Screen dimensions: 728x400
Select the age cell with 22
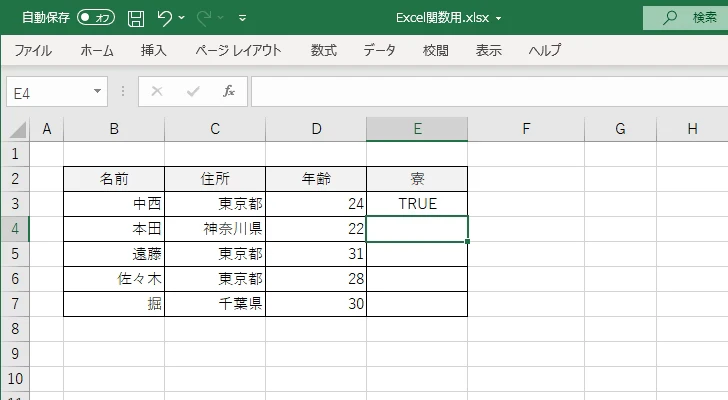(x=316, y=229)
